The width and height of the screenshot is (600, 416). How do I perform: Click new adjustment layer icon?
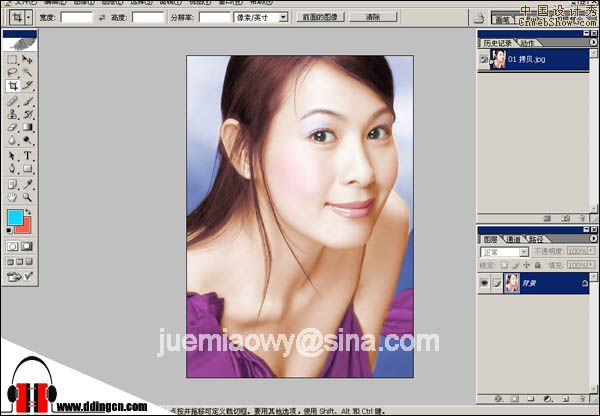(548, 399)
